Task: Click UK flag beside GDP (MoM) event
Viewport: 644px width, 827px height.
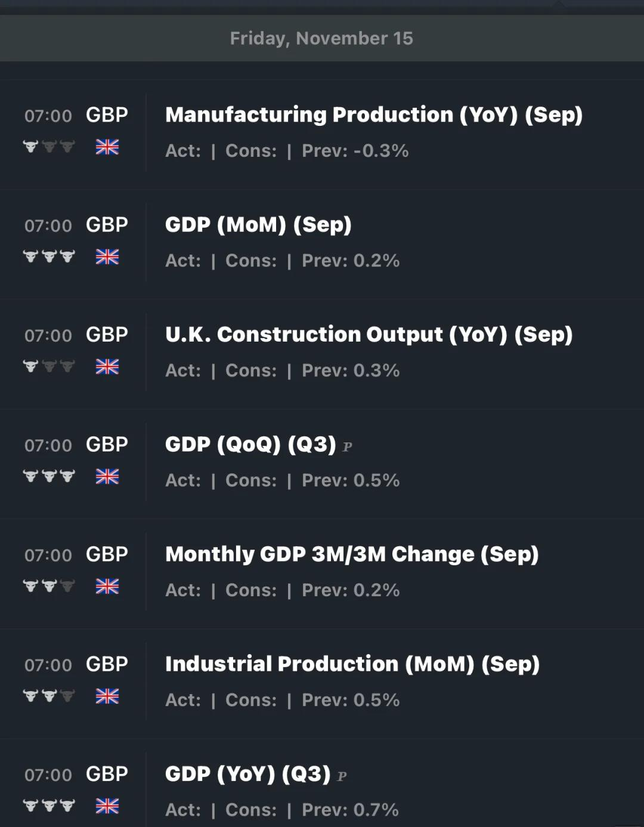Action: [x=107, y=257]
